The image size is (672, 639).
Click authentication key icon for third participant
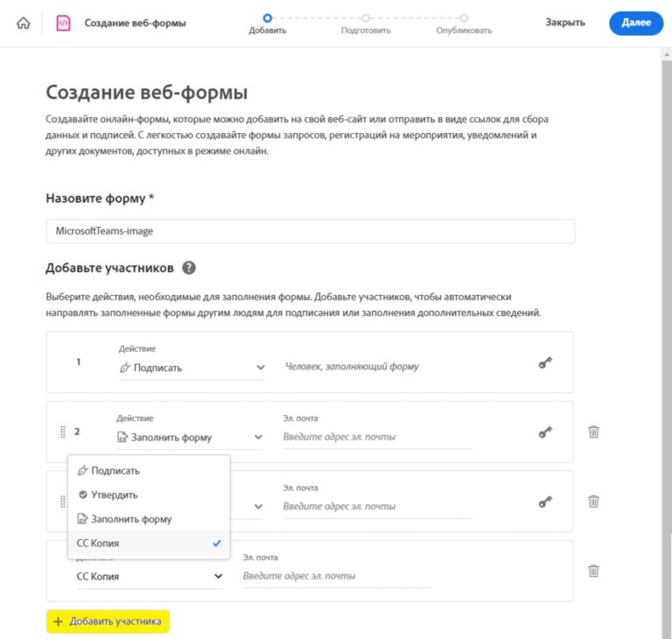pos(545,502)
